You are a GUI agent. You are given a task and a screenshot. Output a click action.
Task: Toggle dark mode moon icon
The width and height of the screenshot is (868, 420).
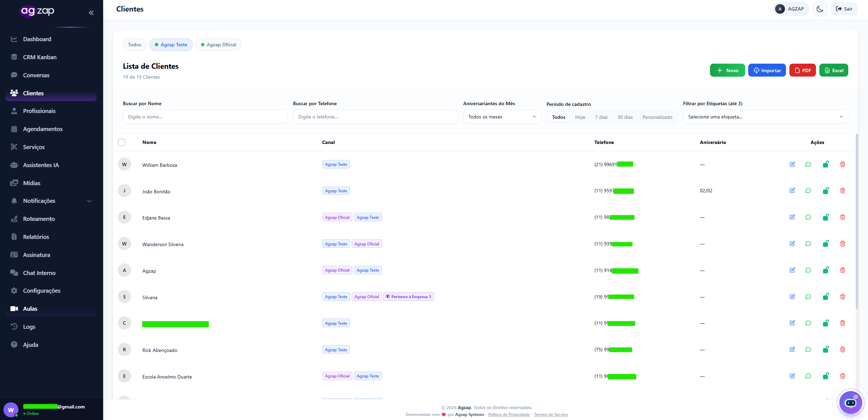pyautogui.click(x=820, y=9)
